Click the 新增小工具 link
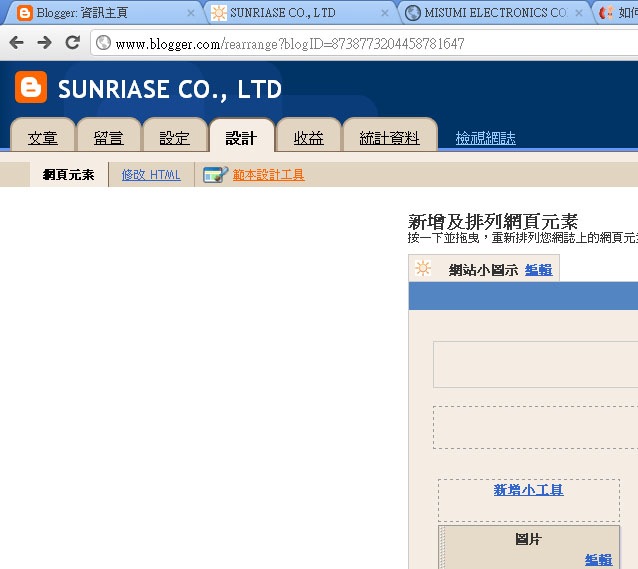The height and width of the screenshot is (569, 638). [529, 490]
